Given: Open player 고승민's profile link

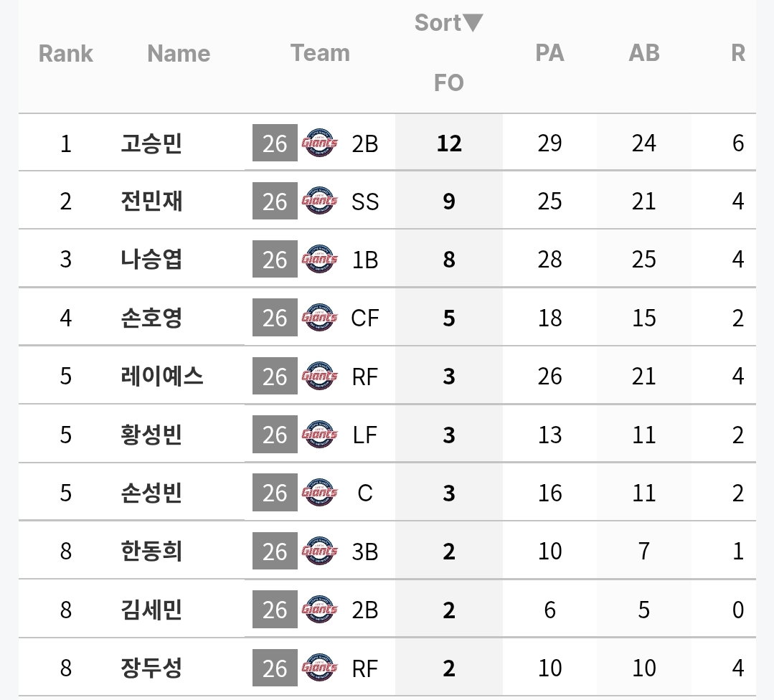Looking at the screenshot, I should click(x=151, y=143).
